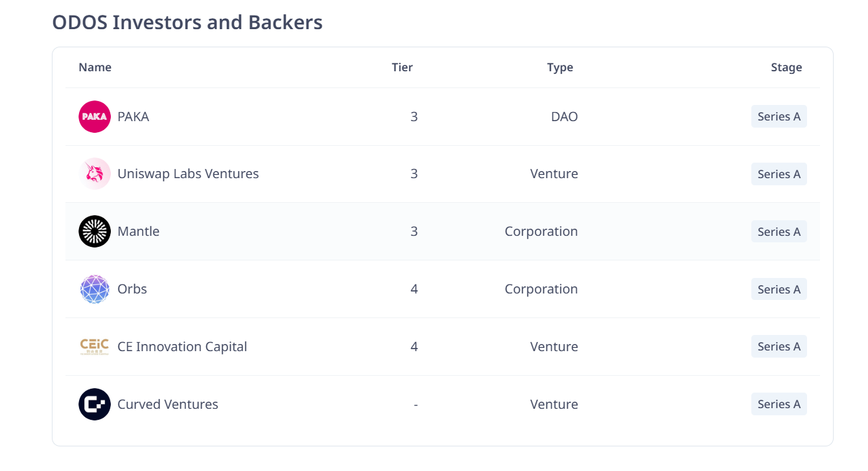Click the Series A chip for Orbs
Screen dimensions: 868x471
pyautogui.click(x=779, y=289)
